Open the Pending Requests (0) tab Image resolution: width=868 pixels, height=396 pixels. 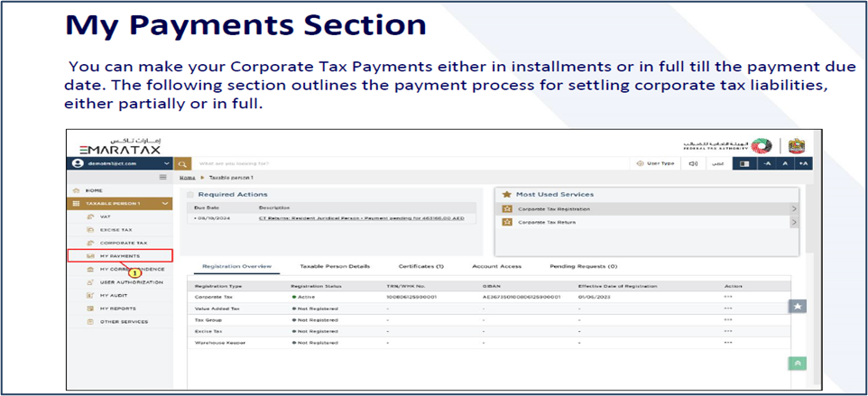click(583, 267)
